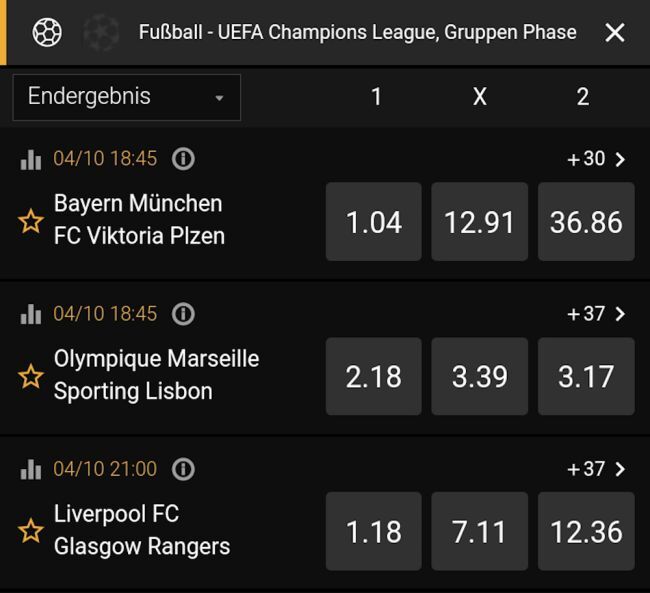Favorite the Bayern München vs Plzen match
Viewport: 650px width, 593px height.
[31, 221]
